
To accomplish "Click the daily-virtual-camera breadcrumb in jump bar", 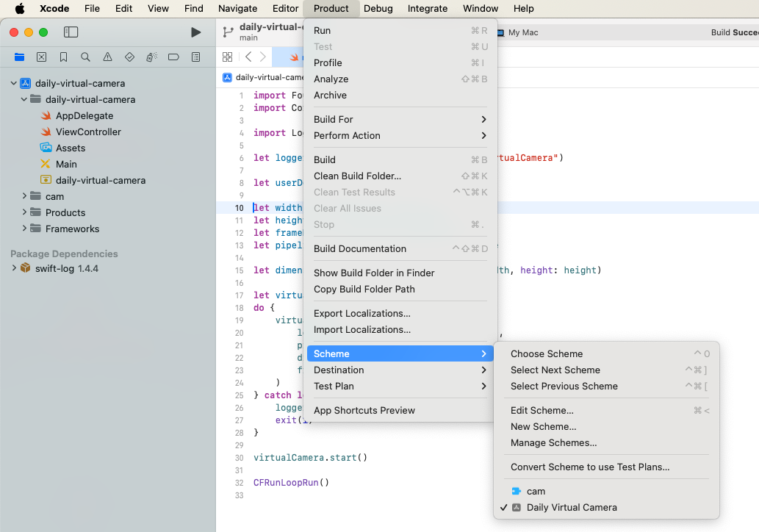I will click(263, 77).
